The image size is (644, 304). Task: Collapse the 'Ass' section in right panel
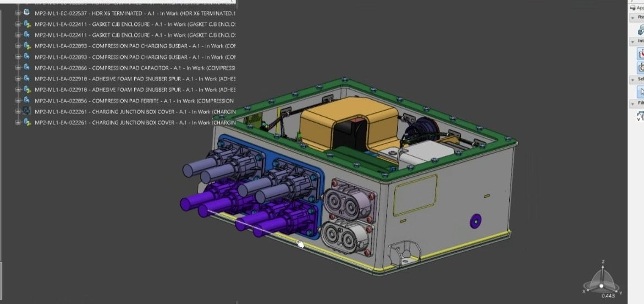pyautogui.click(x=632, y=17)
